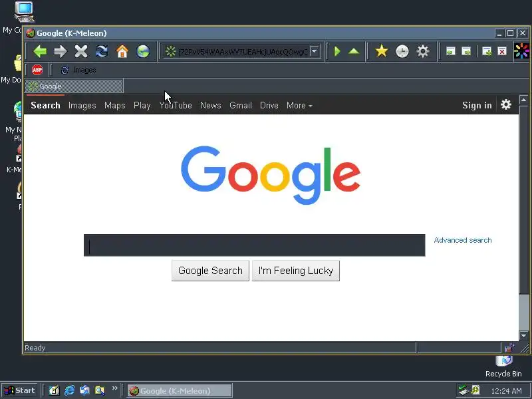The height and width of the screenshot is (399, 532).
Task: Click the vertical scrollbar thumb
Action: pos(524,200)
